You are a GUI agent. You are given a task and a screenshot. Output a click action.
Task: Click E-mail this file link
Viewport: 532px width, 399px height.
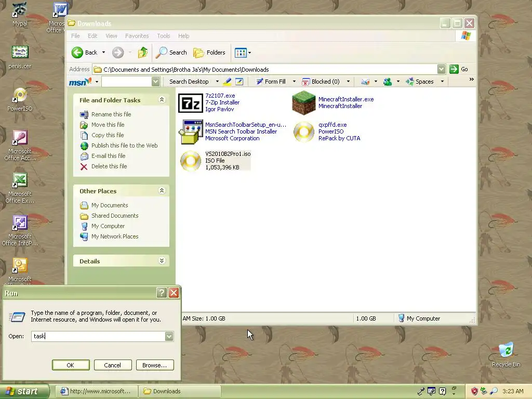click(108, 156)
